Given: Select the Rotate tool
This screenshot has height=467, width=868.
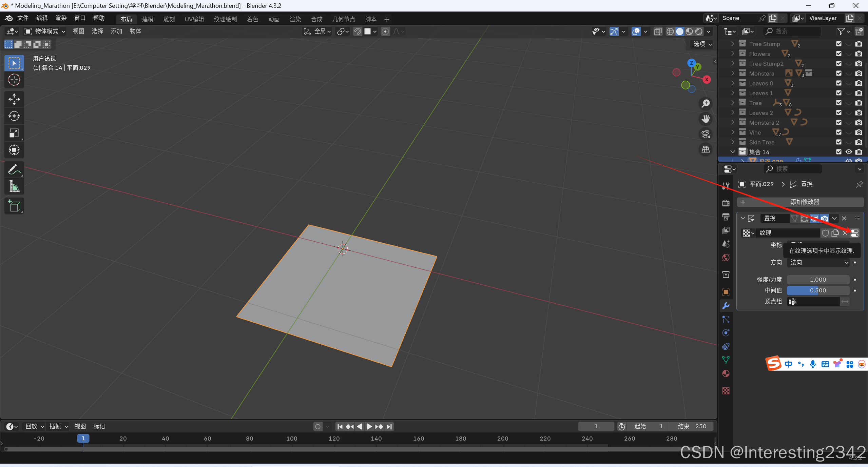Looking at the screenshot, I should 14,116.
